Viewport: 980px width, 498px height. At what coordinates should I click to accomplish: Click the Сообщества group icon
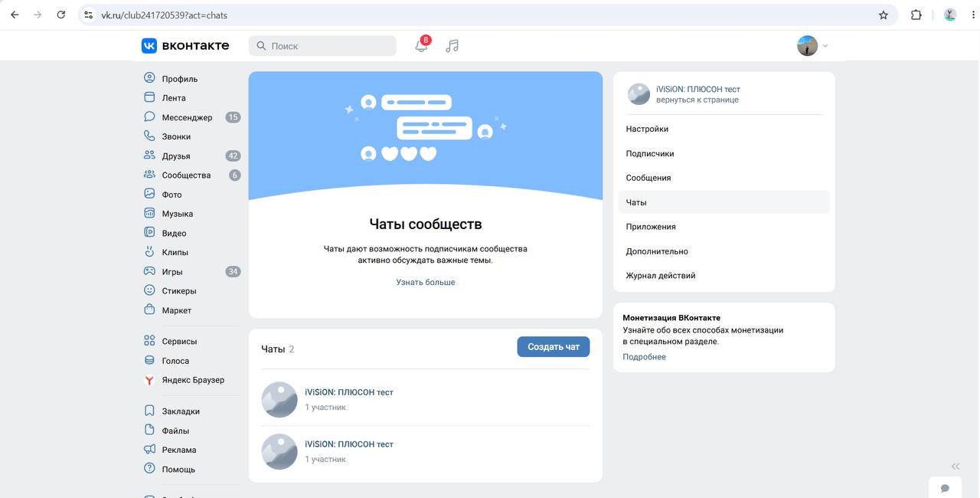149,175
